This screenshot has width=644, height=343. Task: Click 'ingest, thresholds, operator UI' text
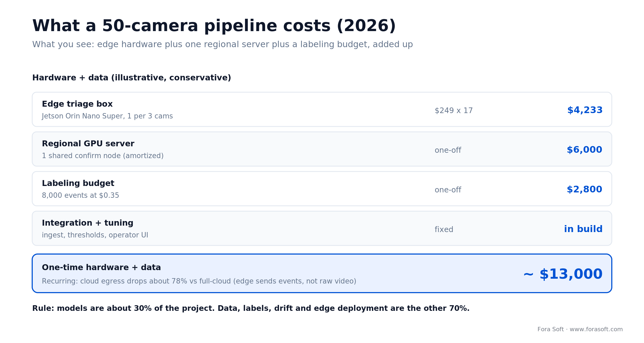click(x=95, y=235)
